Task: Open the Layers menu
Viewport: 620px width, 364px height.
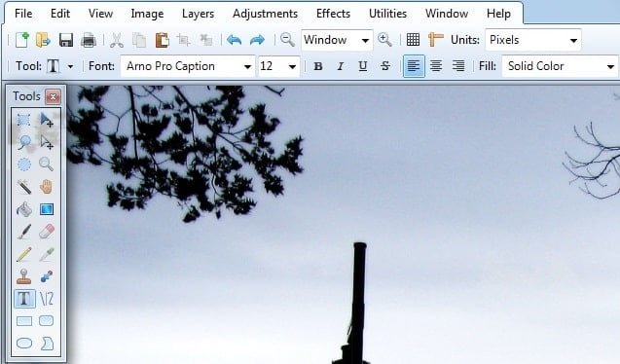Action: [x=198, y=14]
